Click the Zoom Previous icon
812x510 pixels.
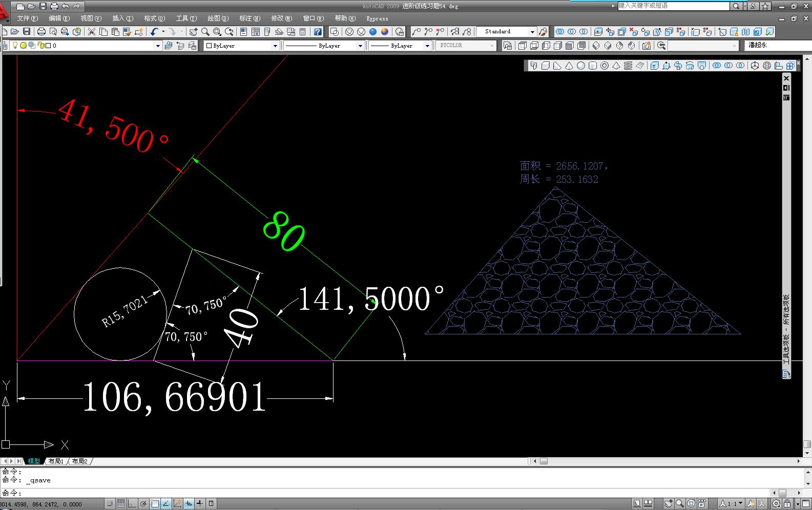tap(229, 32)
